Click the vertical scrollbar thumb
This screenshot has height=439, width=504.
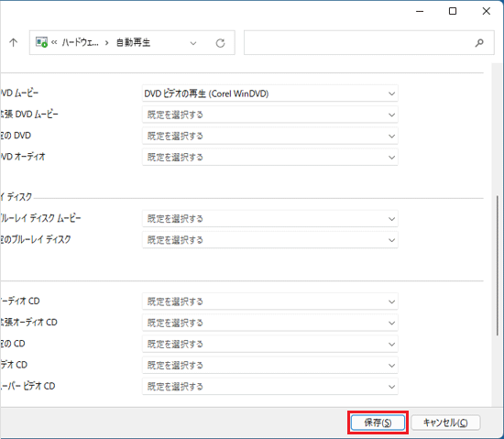click(x=498, y=266)
